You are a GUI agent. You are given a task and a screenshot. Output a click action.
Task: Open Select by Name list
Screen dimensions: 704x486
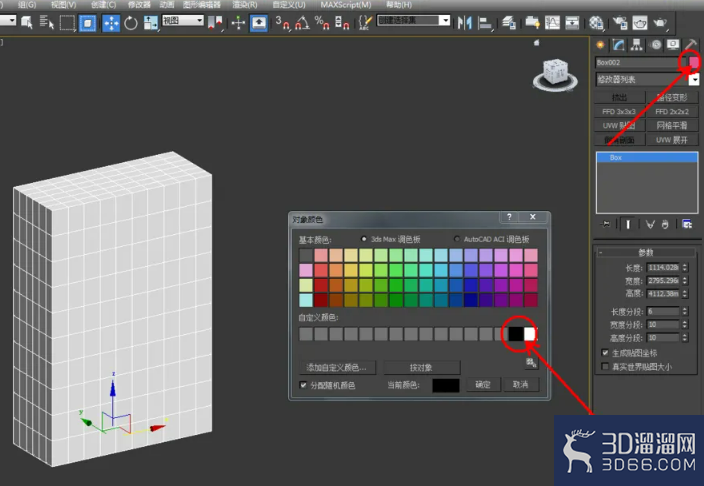(46, 22)
